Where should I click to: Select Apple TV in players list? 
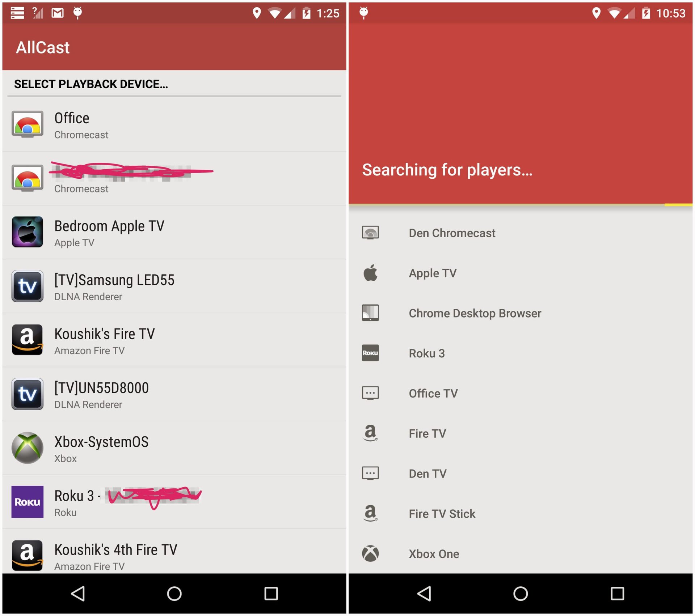[433, 273]
